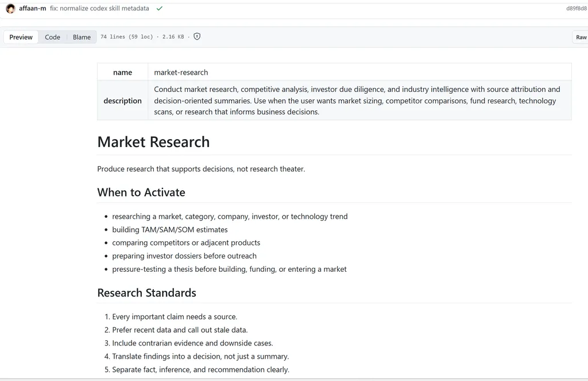This screenshot has width=588, height=381.
Task: Open commit hash d89f8d8
Action: pyautogui.click(x=577, y=8)
